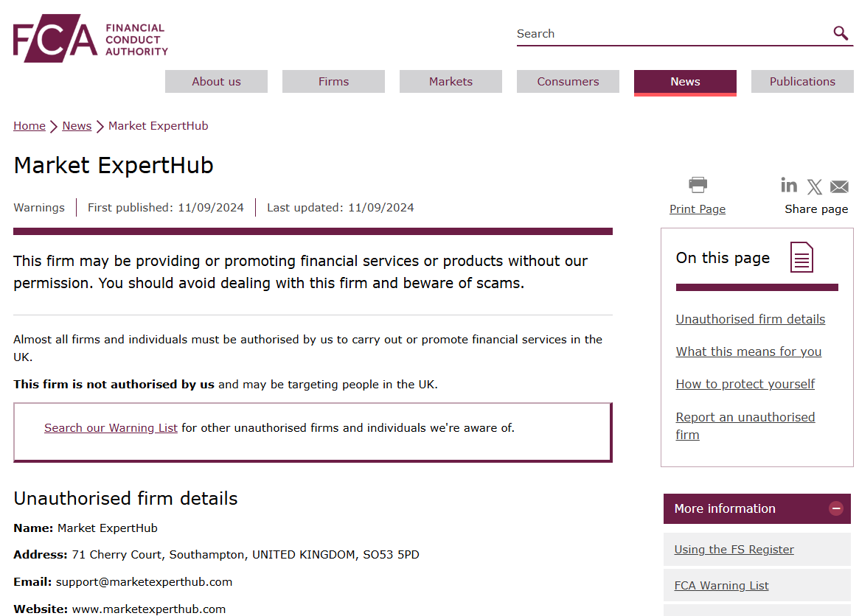The image size is (859, 616).
Task: Click the printer icon
Action: pyautogui.click(x=698, y=185)
